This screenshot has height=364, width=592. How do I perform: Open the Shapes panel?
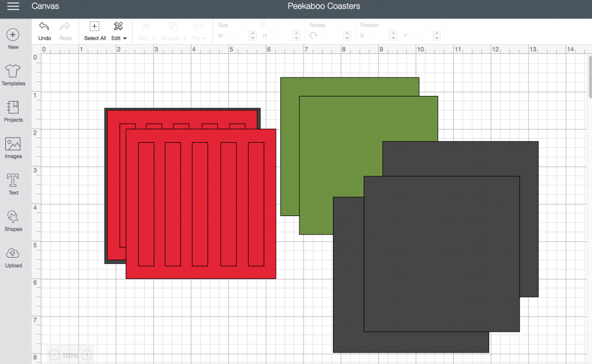(13, 221)
